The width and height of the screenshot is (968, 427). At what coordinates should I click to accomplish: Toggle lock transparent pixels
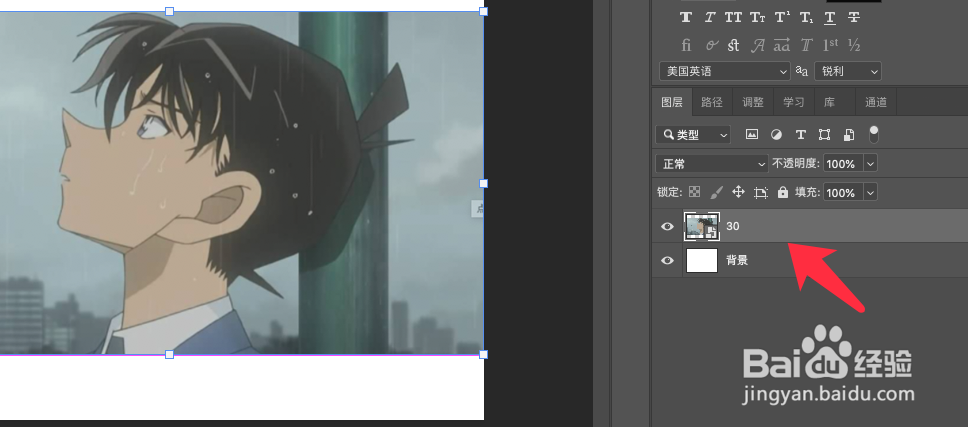point(695,192)
